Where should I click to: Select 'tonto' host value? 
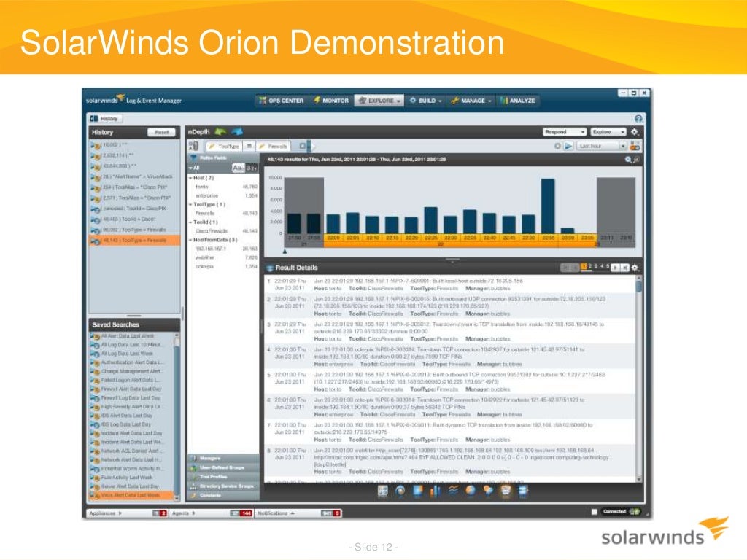pyautogui.click(x=202, y=187)
